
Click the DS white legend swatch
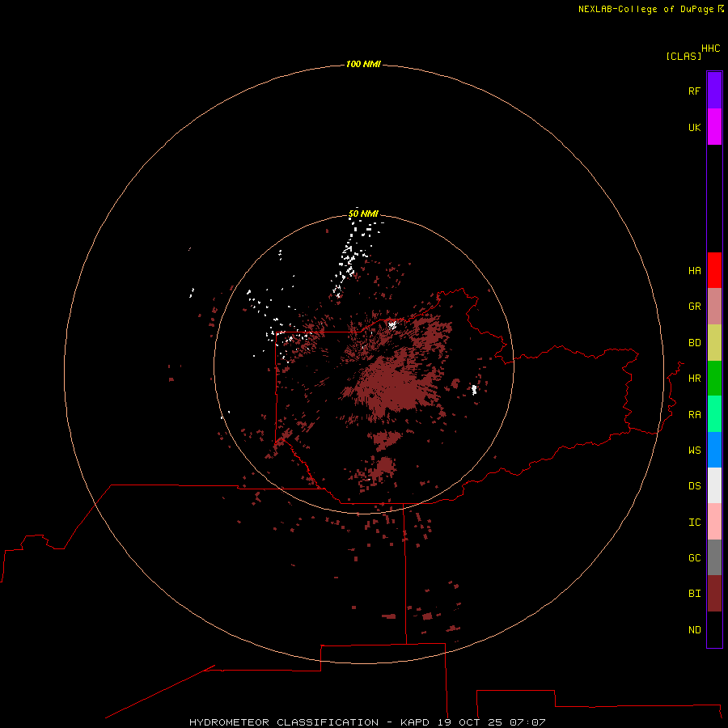pyautogui.click(x=714, y=485)
